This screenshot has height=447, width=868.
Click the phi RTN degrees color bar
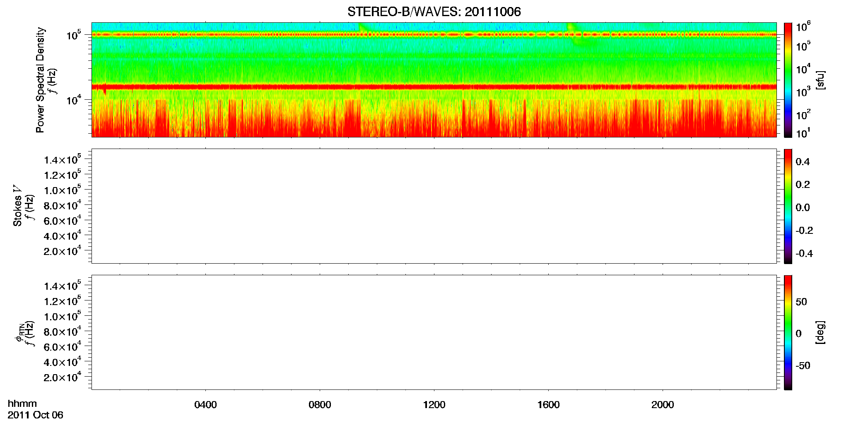(x=788, y=332)
